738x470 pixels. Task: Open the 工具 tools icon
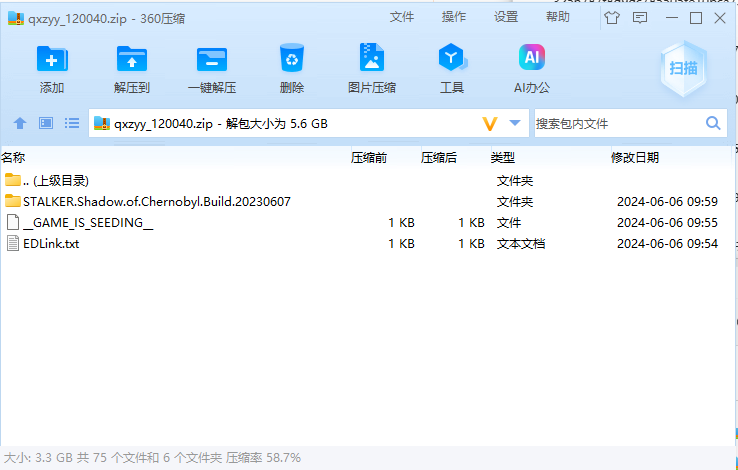[452, 57]
